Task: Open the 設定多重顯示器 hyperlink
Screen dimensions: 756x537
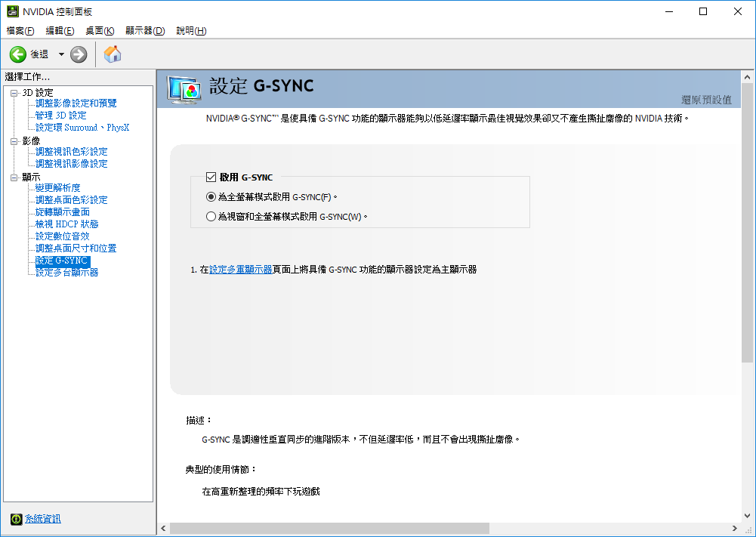Action: [241, 270]
